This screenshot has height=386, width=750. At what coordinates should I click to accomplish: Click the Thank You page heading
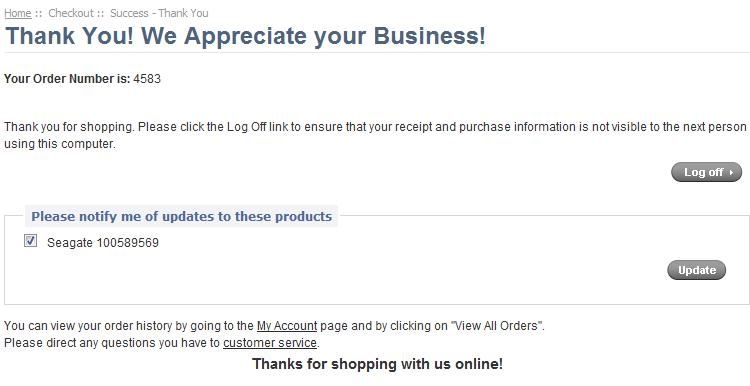click(244, 36)
